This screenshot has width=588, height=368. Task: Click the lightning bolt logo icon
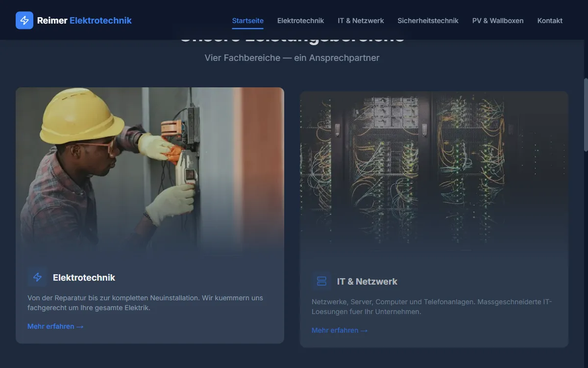click(24, 20)
